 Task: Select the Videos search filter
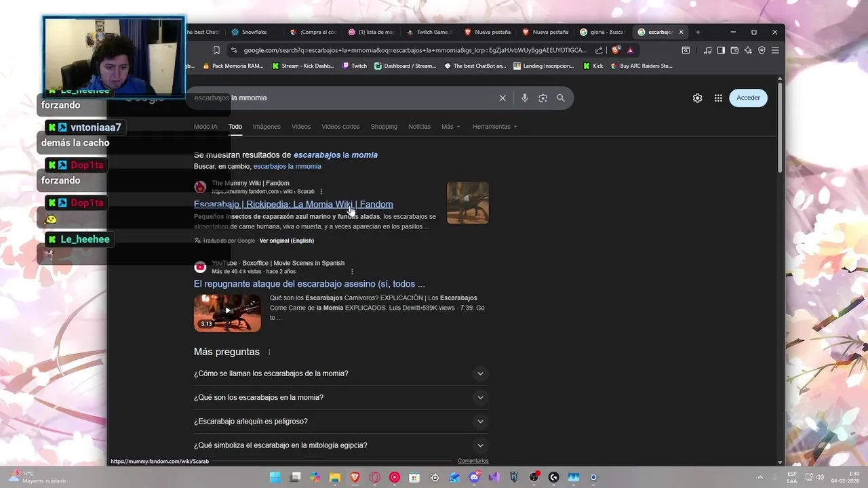[301, 127]
